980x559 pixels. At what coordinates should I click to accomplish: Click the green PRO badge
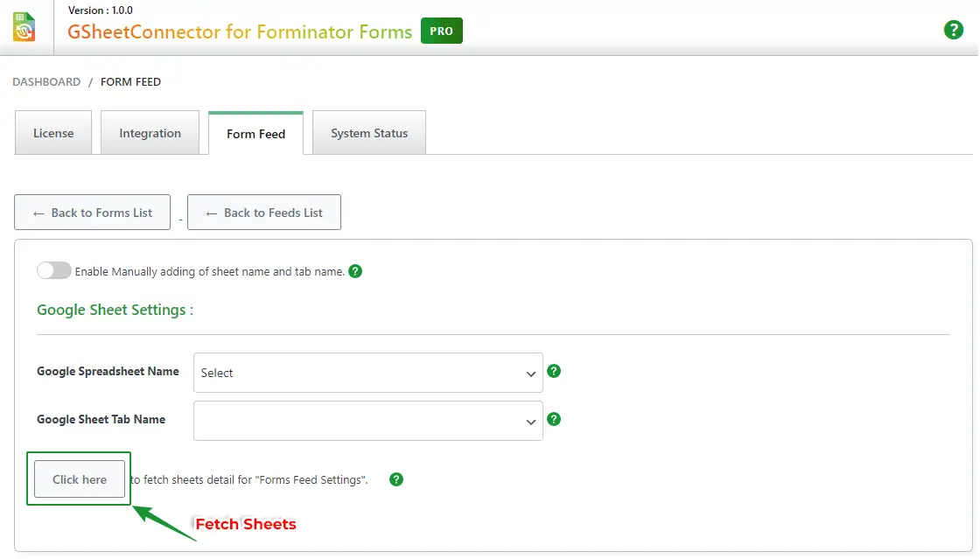(441, 31)
